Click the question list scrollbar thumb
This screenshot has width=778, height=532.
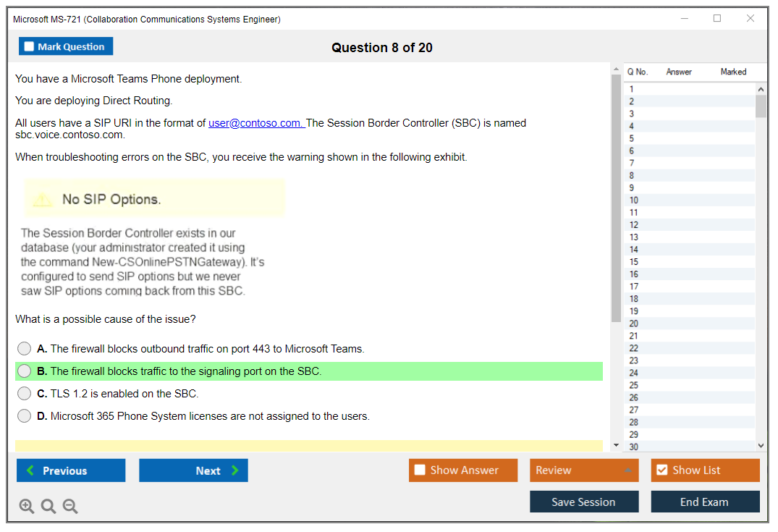pos(761,106)
